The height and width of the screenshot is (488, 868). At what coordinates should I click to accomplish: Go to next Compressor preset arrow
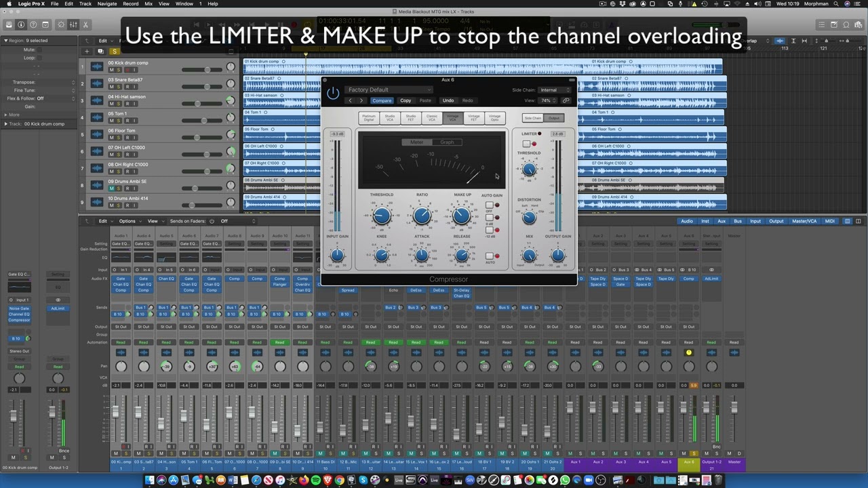click(x=361, y=100)
